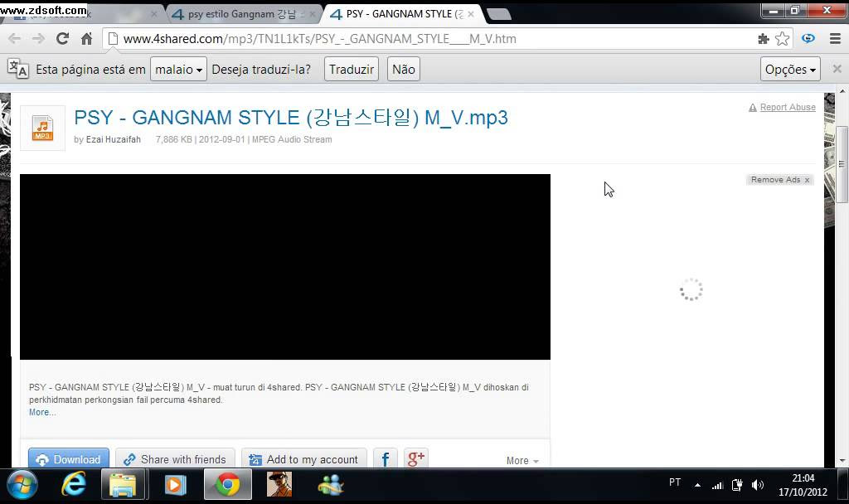Click Add to my account
Viewport: 849px width, 504px height.
pyautogui.click(x=303, y=459)
